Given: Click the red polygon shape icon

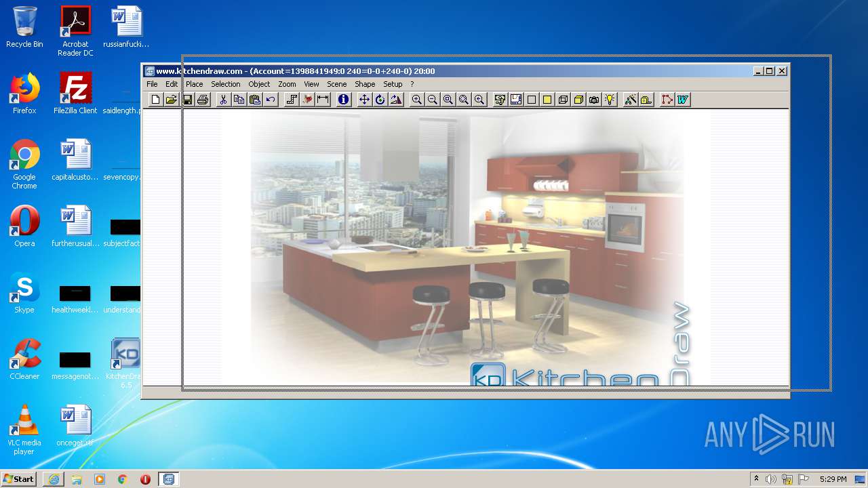Looking at the screenshot, I should click(667, 100).
